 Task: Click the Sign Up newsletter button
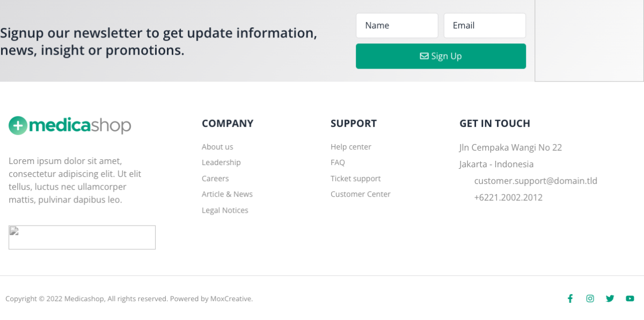point(441,56)
